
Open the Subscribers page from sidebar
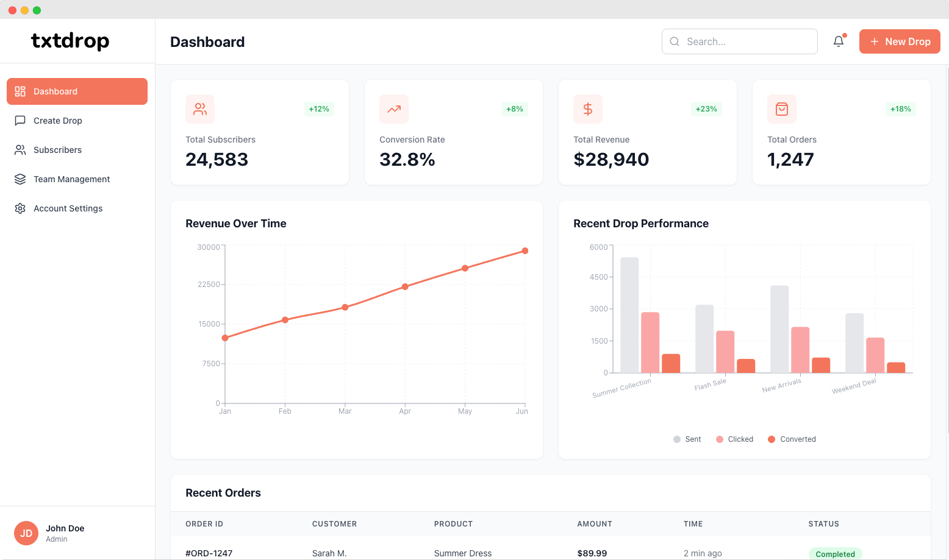(x=57, y=150)
